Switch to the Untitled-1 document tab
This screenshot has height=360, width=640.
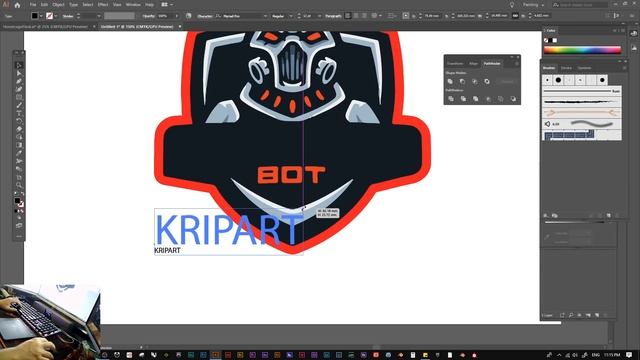coord(137,27)
